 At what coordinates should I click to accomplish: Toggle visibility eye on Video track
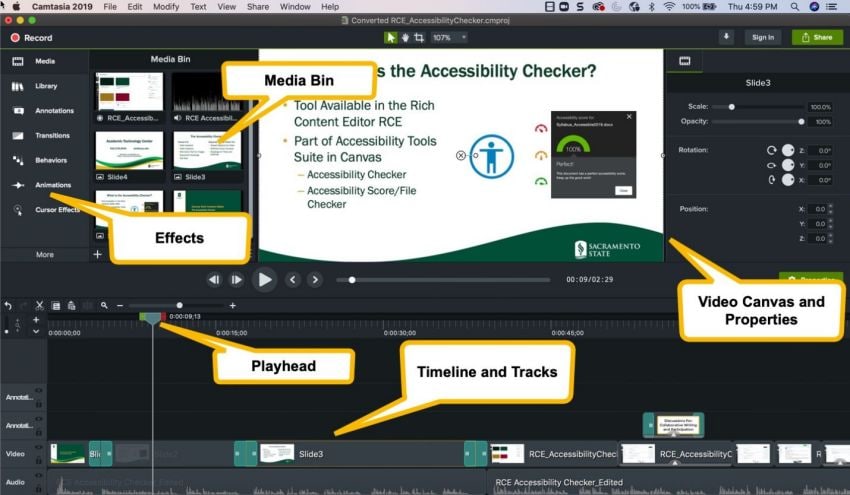[x=38, y=447]
